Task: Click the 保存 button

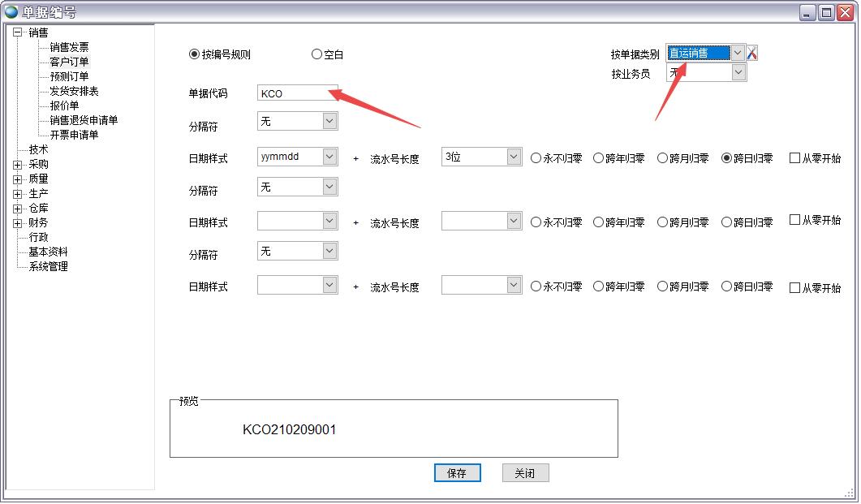Action: 457,472
